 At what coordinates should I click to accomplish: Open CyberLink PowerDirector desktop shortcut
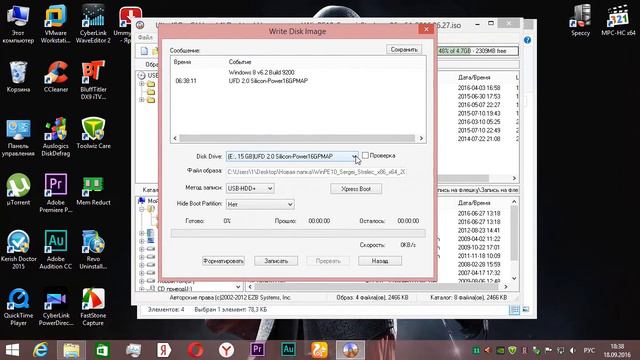coord(56,307)
